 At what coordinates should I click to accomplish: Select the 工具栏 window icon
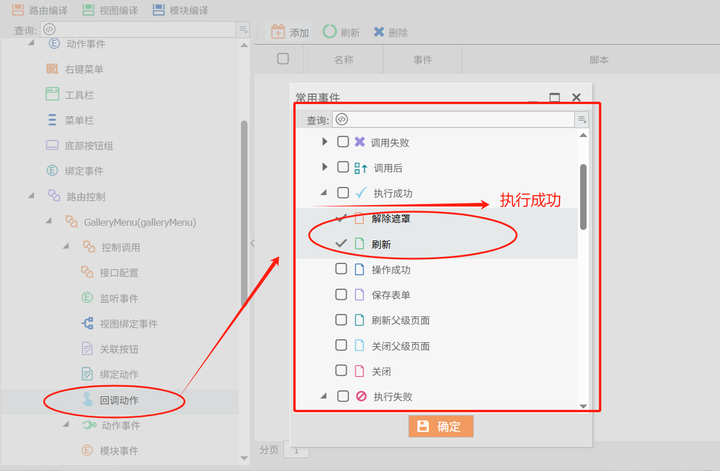click(x=52, y=94)
